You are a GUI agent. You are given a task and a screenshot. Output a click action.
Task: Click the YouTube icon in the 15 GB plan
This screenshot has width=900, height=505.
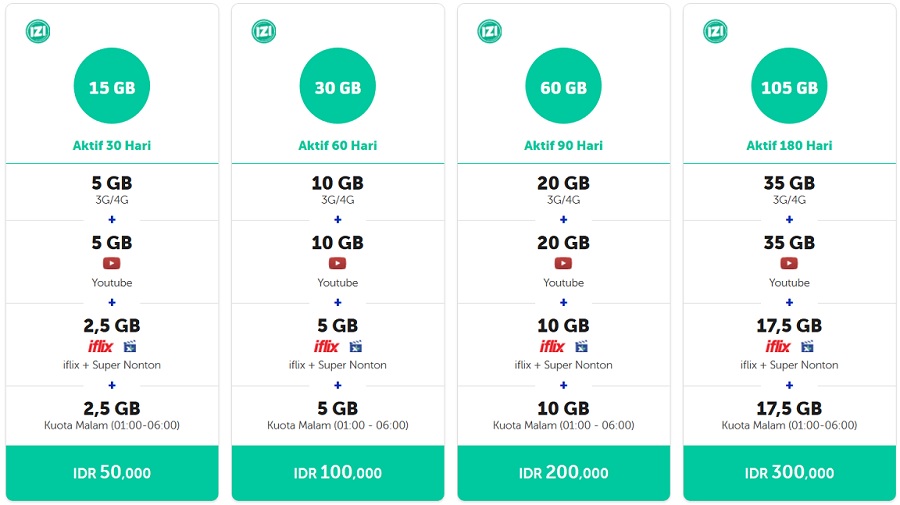(x=112, y=264)
